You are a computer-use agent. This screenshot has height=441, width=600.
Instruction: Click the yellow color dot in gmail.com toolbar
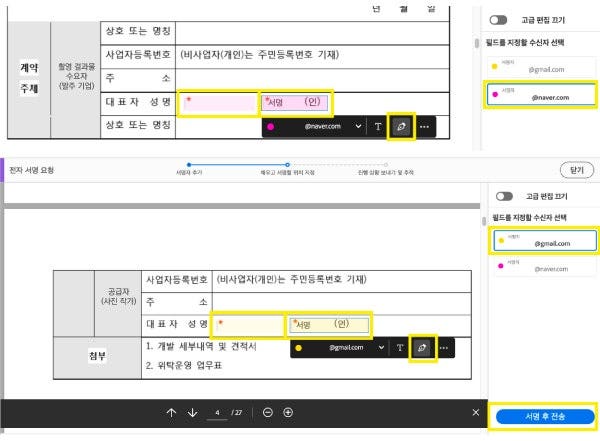point(298,348)
